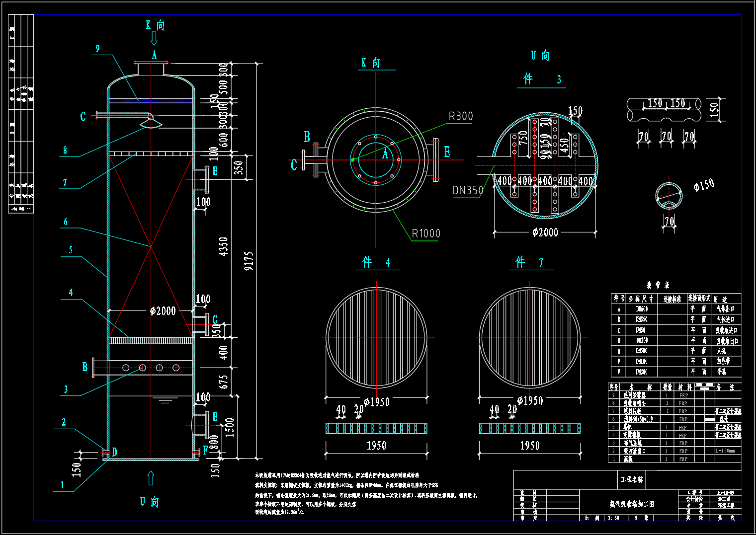Screen dimensions: 756x535
Task: Click the 件 3 view title
Action: [x=542, y=79]
